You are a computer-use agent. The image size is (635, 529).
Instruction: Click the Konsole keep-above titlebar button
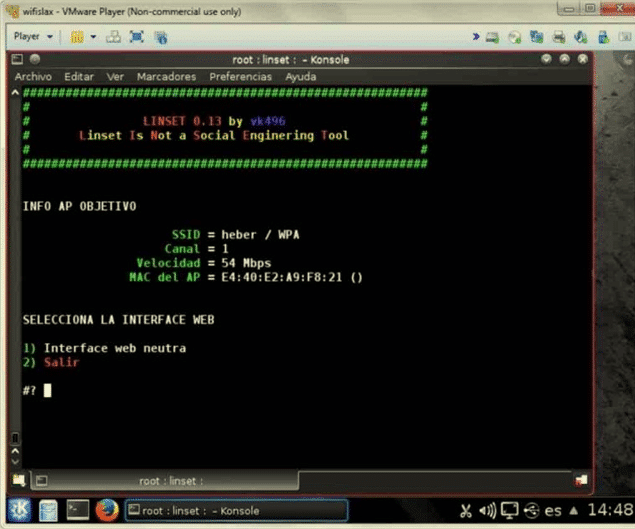tap(565, 60)
